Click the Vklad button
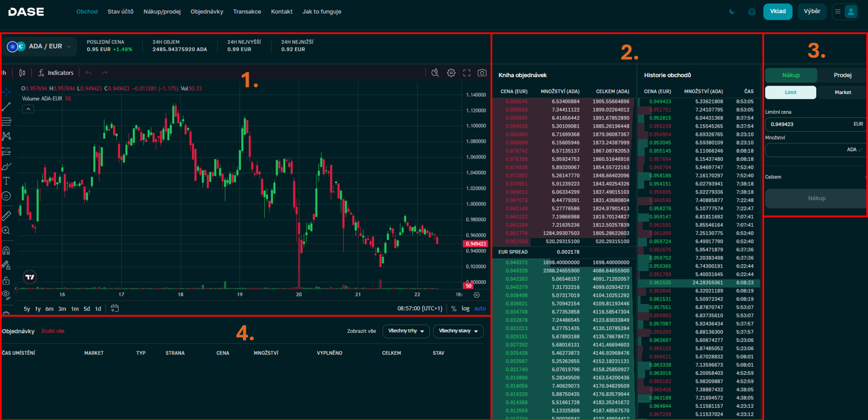The height and width of the screenshot is (420, 868). click(x=777, y=12)
